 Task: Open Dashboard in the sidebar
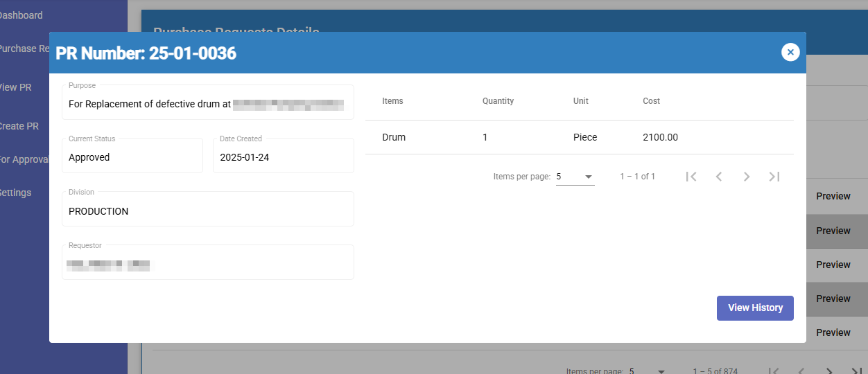coord(21,15)
